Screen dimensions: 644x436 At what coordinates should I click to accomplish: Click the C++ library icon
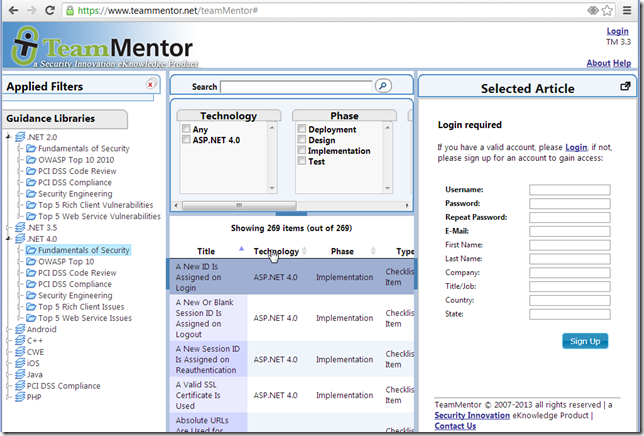pyautogui.click(x=20, y=340)
